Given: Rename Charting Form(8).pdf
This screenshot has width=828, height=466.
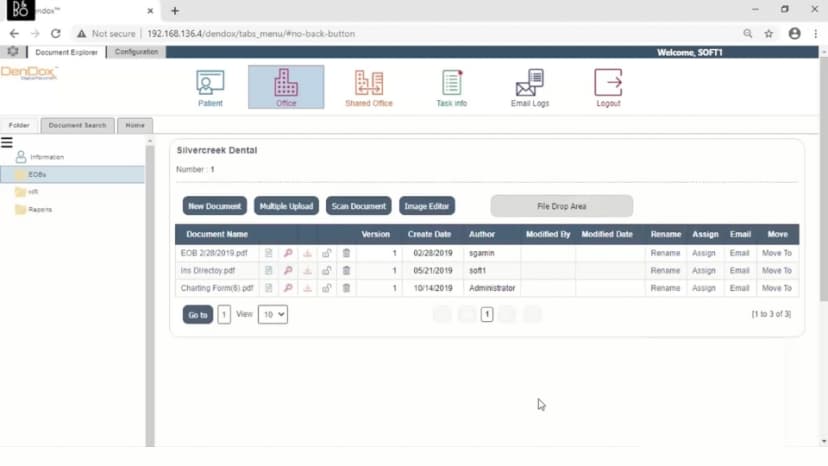Looking at the screenshot, I should 665,288.
